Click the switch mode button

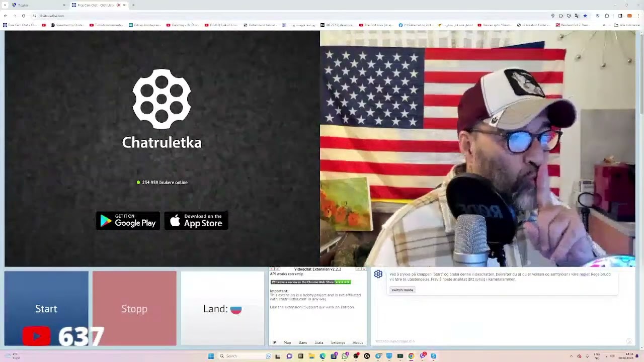tap(402, 290)
